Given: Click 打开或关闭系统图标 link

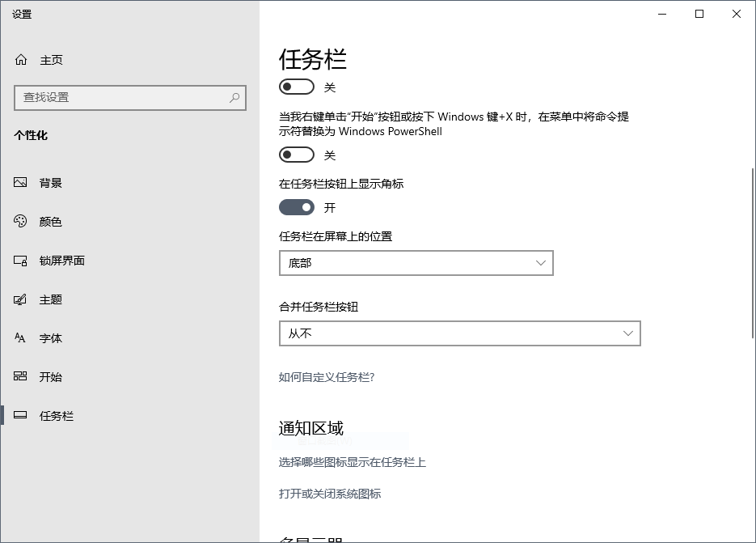Looking at the screenshot, I should click(330, 494).
